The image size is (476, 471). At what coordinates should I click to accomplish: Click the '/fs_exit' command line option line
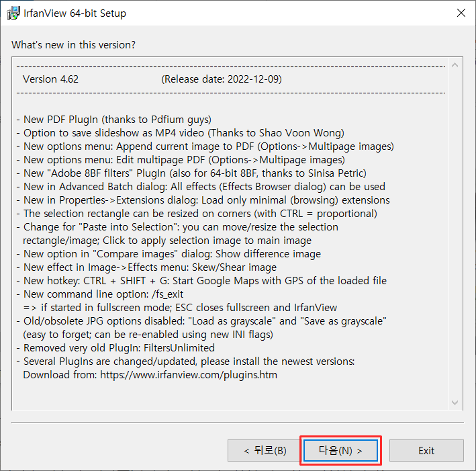tap(100, 294)
